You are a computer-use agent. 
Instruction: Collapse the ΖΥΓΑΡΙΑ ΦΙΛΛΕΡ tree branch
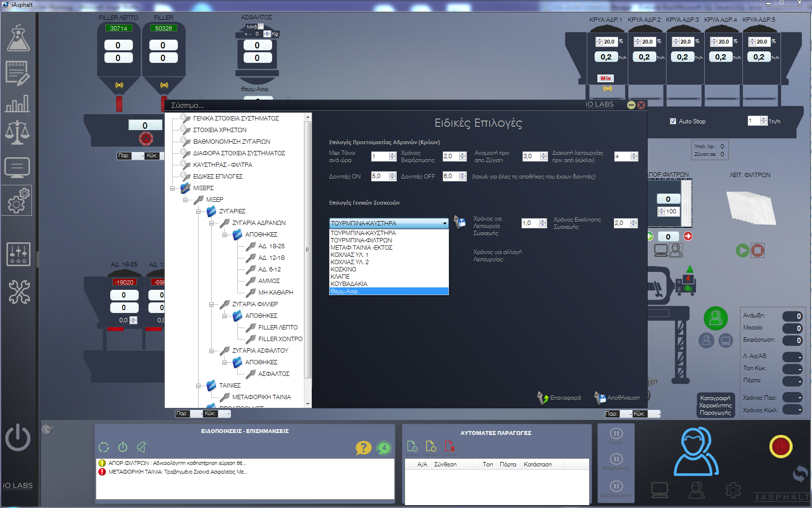pos(211,304)
